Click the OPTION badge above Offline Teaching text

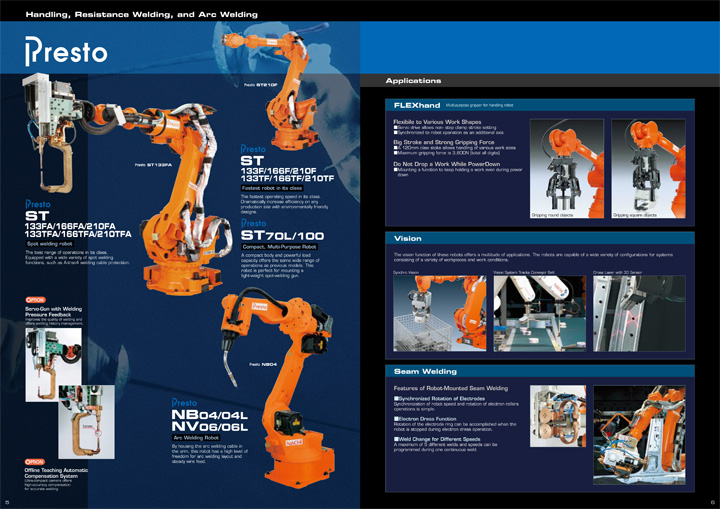34,462
